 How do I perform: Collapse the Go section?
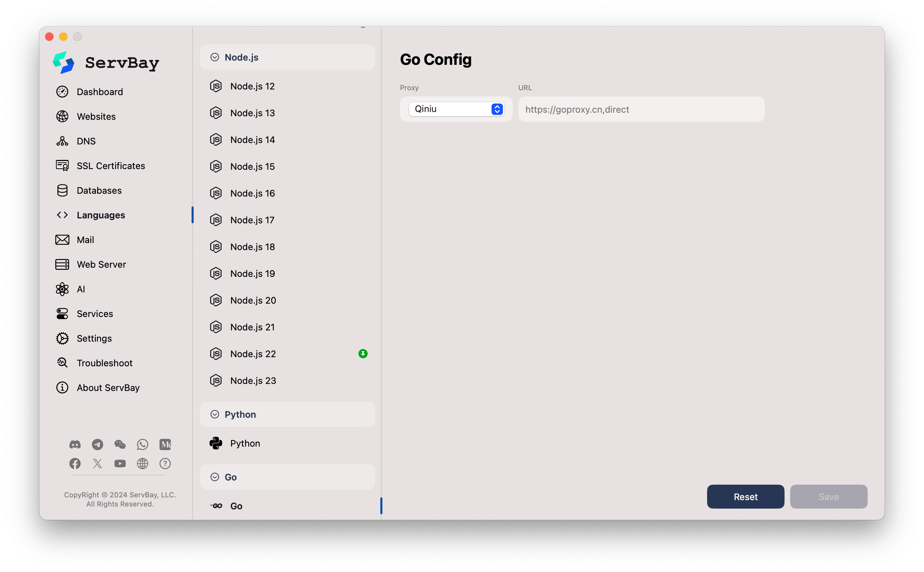tap(215, 477)
